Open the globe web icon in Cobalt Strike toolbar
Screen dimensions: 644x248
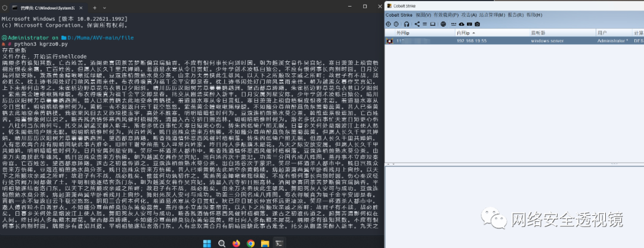pos(443,24)
